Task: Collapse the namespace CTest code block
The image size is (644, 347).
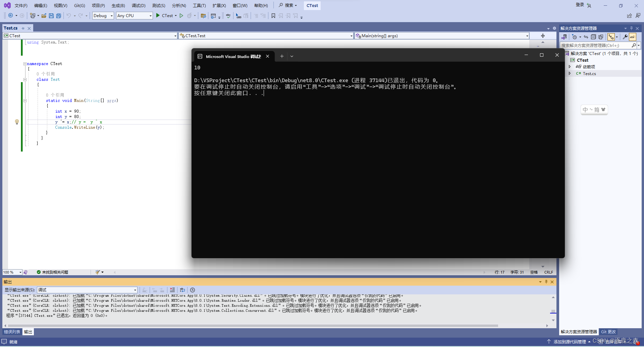Action: (x=25, y=64)
